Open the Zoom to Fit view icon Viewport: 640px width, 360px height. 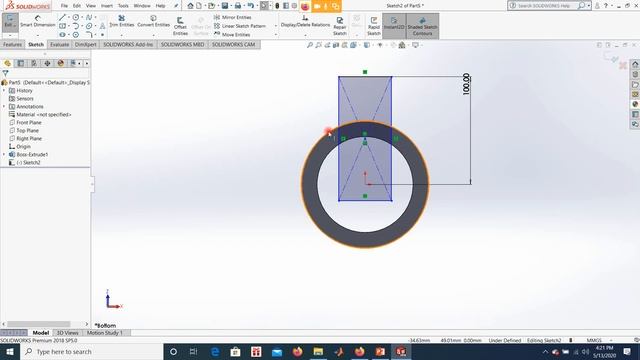(x=310, y=45)
